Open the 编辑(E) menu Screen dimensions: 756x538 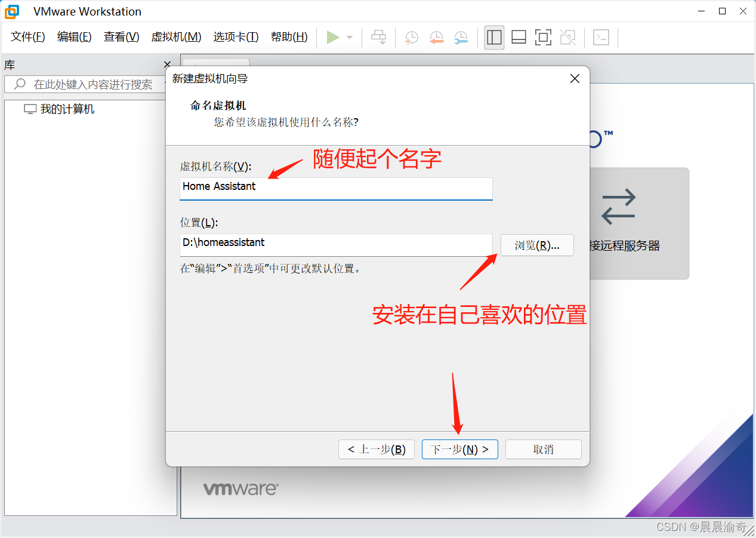(x=75, y=37)
